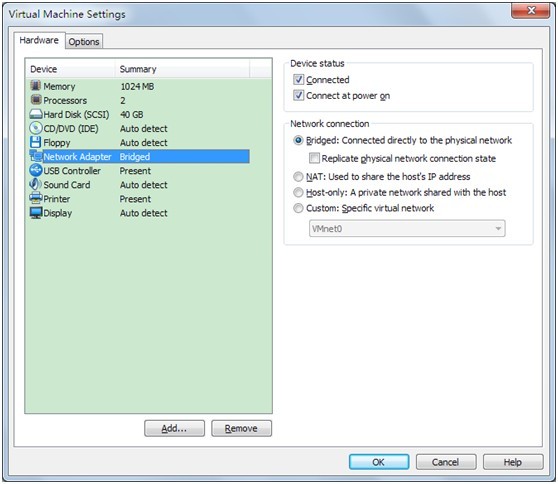Toggle Connect at power on checkbox
558x484 pixels.
tap(298, 95)
